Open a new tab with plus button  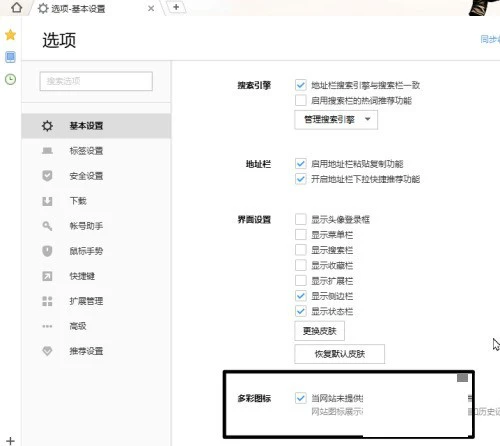tap(176, 7)
